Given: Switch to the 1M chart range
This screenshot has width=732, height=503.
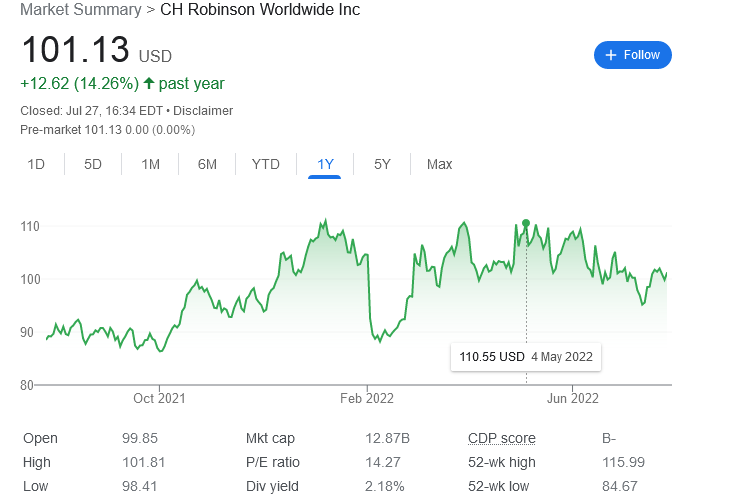Looking at the screenshot, I should point(150,164).
